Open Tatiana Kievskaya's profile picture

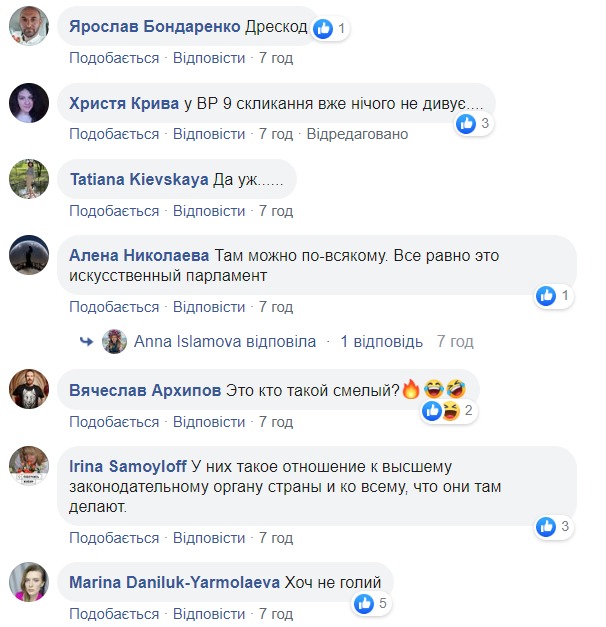pos(29,179)
